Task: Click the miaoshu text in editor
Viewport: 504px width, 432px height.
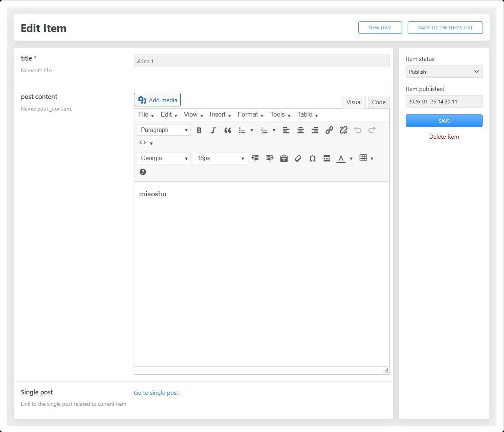Action: [x=152, y=194]
